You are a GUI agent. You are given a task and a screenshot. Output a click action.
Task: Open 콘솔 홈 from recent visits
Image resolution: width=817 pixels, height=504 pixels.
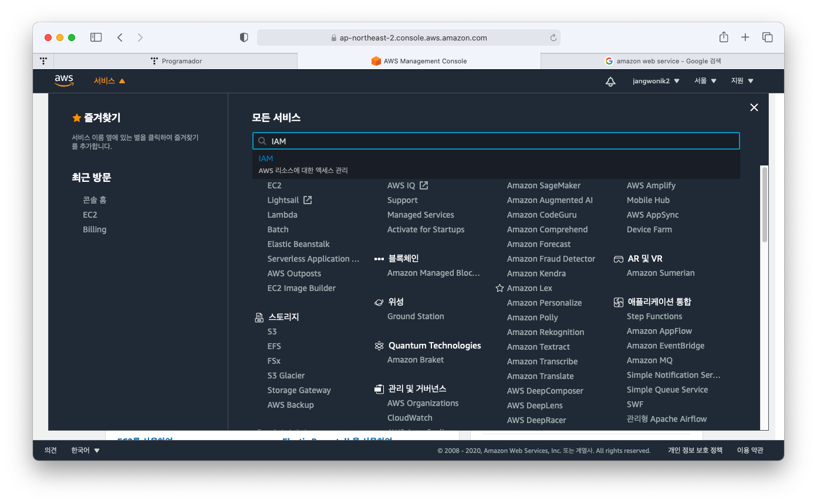coord(94,200)
